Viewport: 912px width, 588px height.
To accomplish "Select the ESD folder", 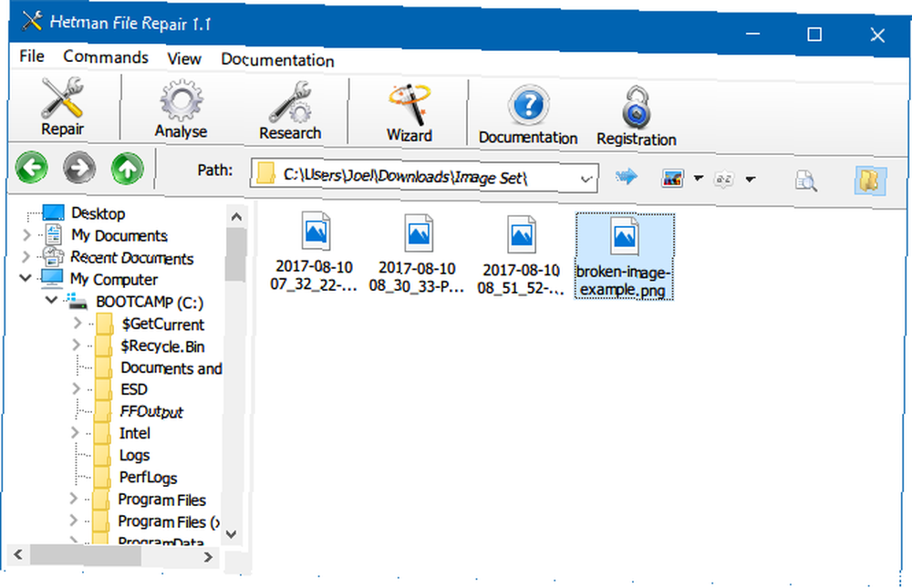I will 134,389.
